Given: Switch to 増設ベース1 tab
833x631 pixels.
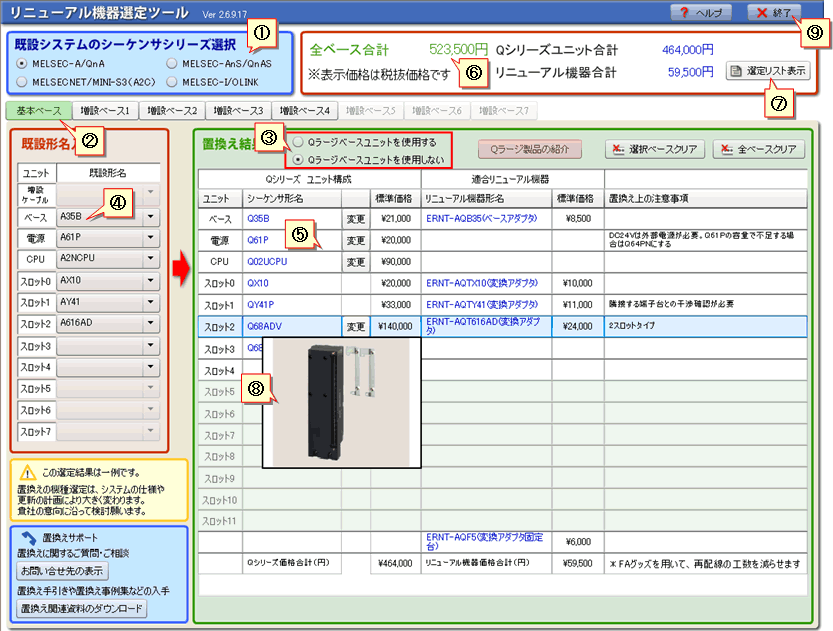Looking at the screenshot, I should pos(105,110).
